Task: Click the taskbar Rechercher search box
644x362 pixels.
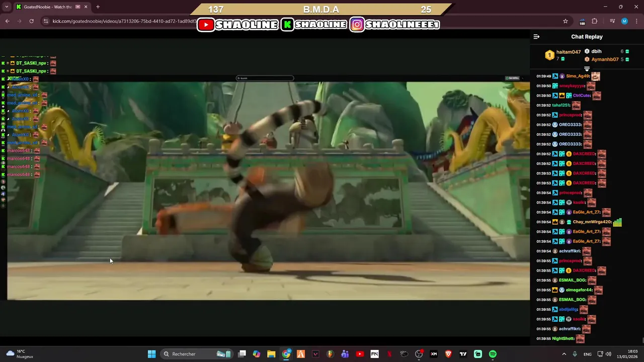Action: 197,354
